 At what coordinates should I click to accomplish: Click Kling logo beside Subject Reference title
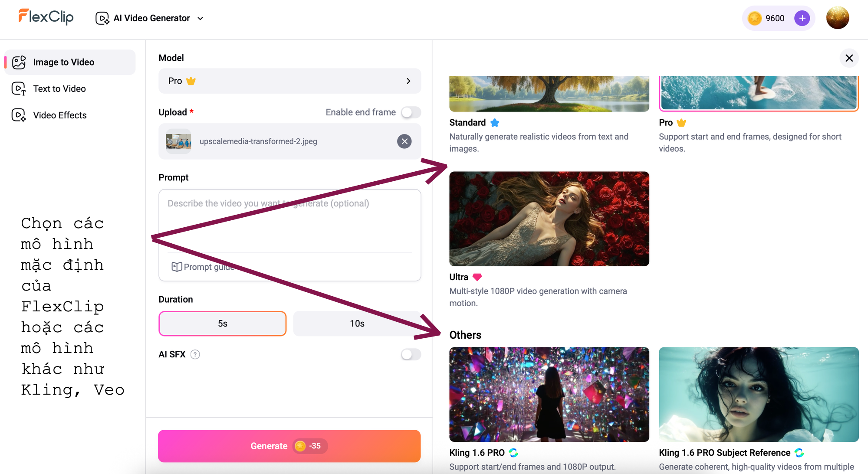click(799, 453)
